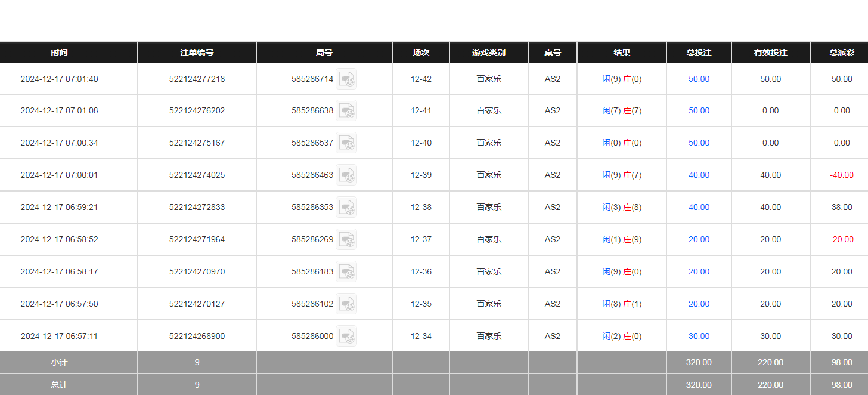
Task: Click the 时间 column header
Action: tap(59, 53)
